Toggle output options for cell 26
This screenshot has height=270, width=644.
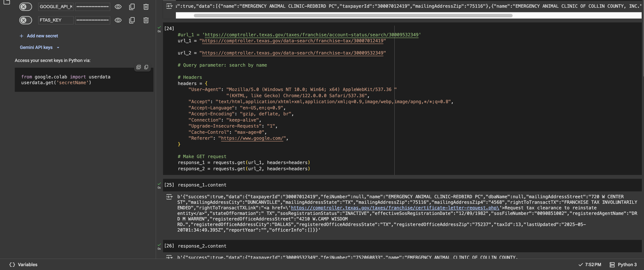coord(169,257)
